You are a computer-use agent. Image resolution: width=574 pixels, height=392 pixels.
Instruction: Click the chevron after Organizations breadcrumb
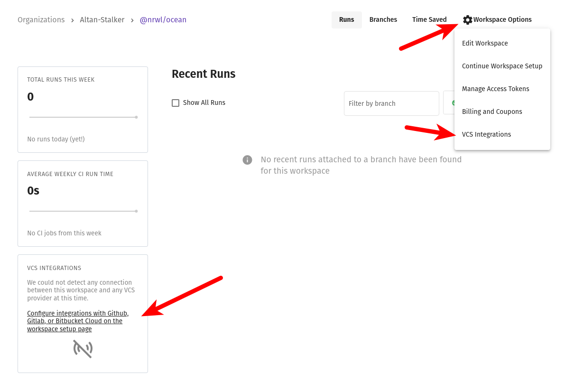(71, 19)
